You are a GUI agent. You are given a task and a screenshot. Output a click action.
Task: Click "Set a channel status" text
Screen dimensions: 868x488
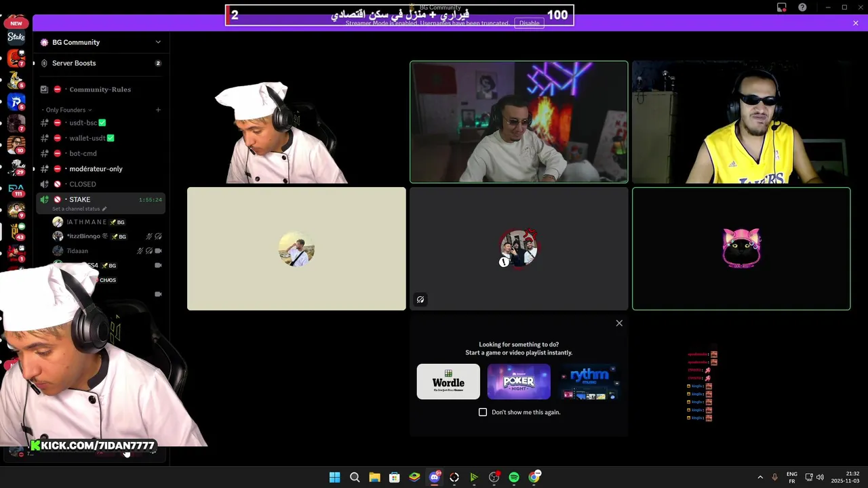pyautogui.click(x=76, y=209)
